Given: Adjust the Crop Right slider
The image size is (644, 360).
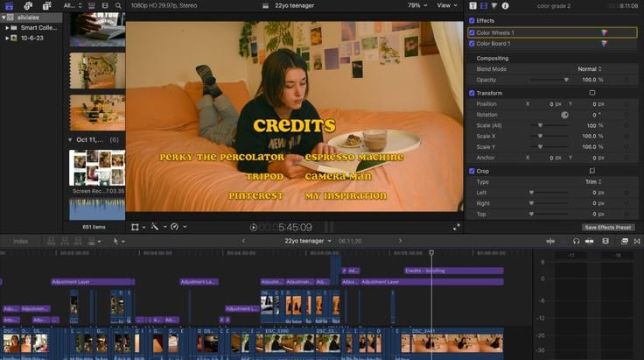Looking at the screenshot, I should pos(549,203).
